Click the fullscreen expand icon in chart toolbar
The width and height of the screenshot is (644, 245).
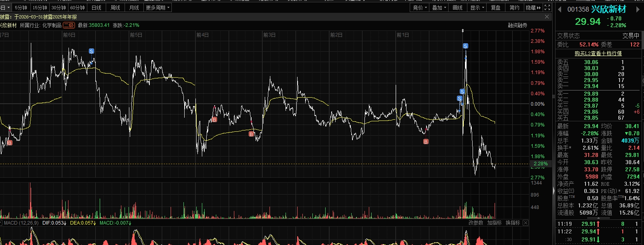(547, 8)
